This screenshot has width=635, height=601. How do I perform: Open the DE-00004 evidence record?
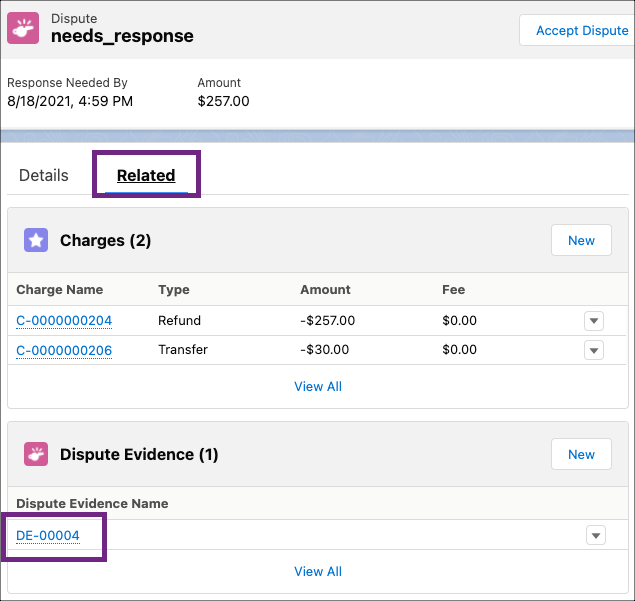[x=47, y=536]
